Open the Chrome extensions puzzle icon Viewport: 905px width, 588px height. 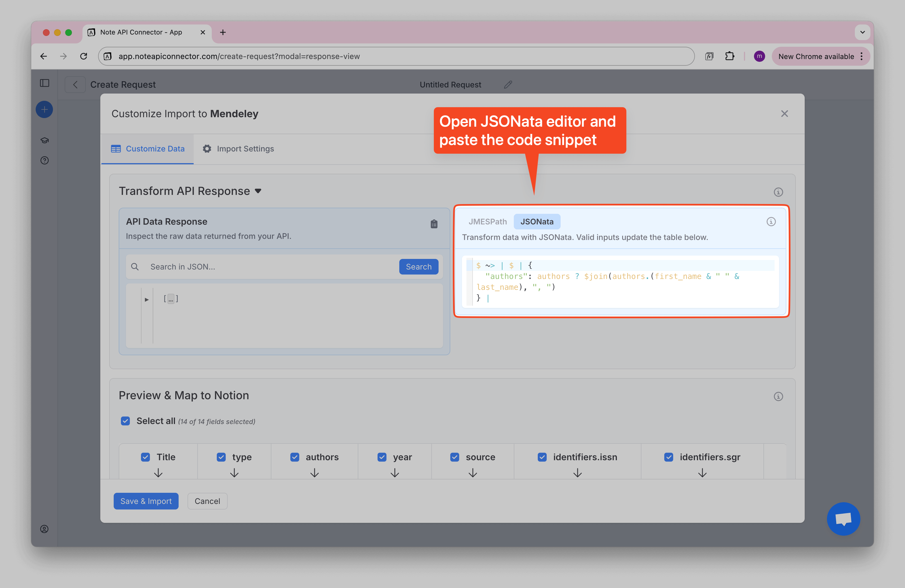[x=729, y=56]
